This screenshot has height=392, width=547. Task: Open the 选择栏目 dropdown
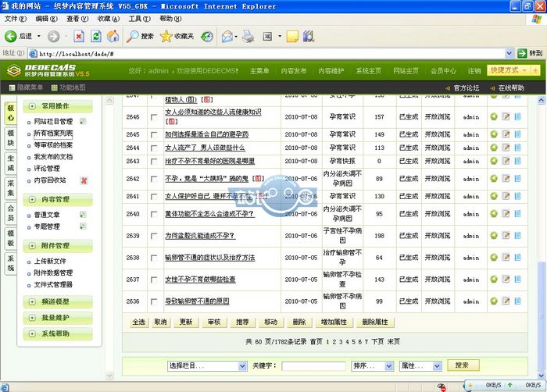207,366
